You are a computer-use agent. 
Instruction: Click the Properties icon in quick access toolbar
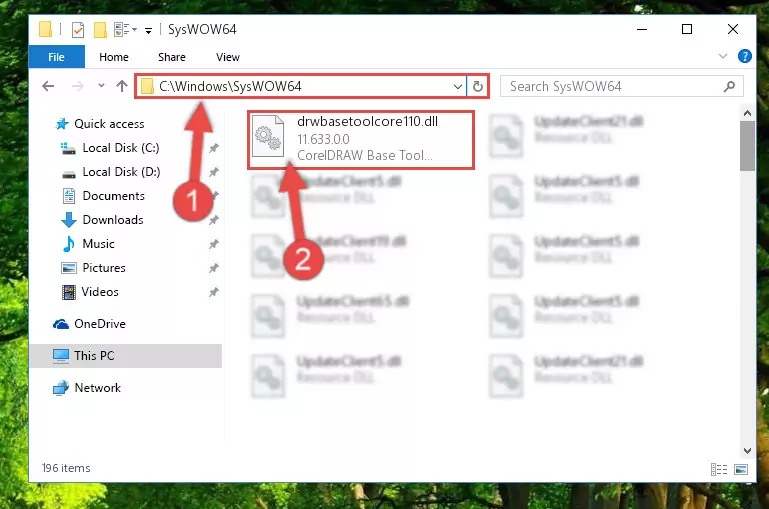click(x=77, y=30)
